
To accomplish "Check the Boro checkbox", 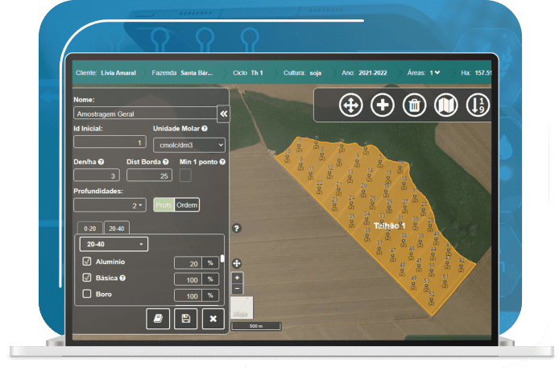I will click(87, 294).
